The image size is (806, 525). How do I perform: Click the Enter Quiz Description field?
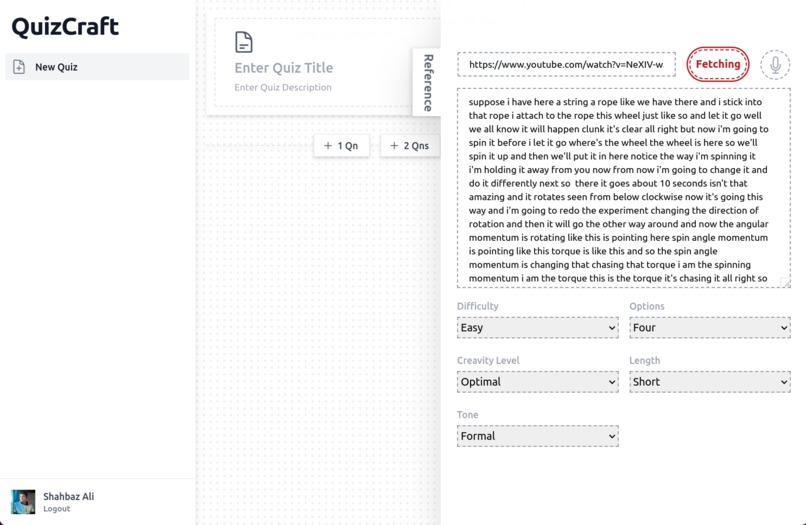point(283,87)
